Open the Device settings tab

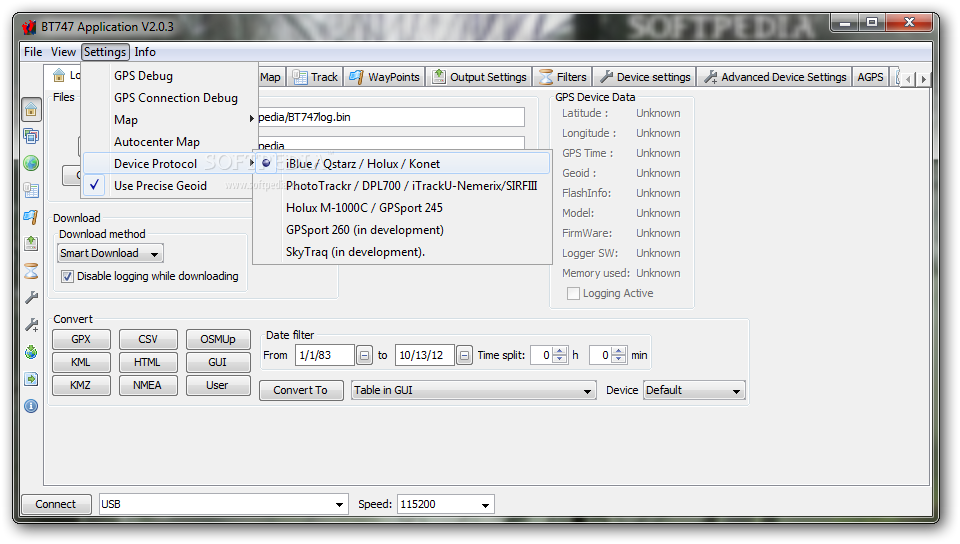645,76
